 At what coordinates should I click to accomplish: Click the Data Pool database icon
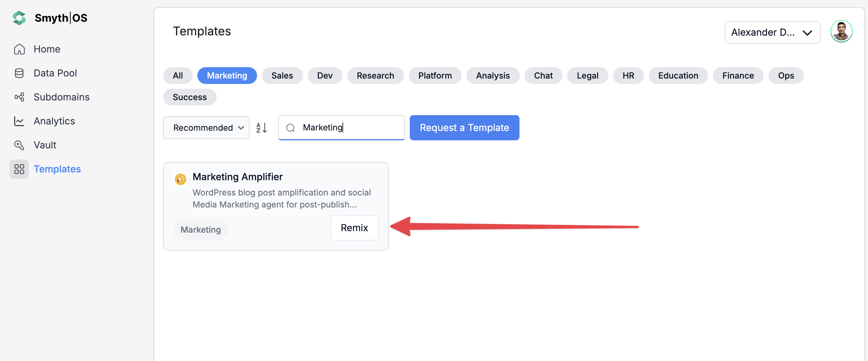(x=19, y=73)
